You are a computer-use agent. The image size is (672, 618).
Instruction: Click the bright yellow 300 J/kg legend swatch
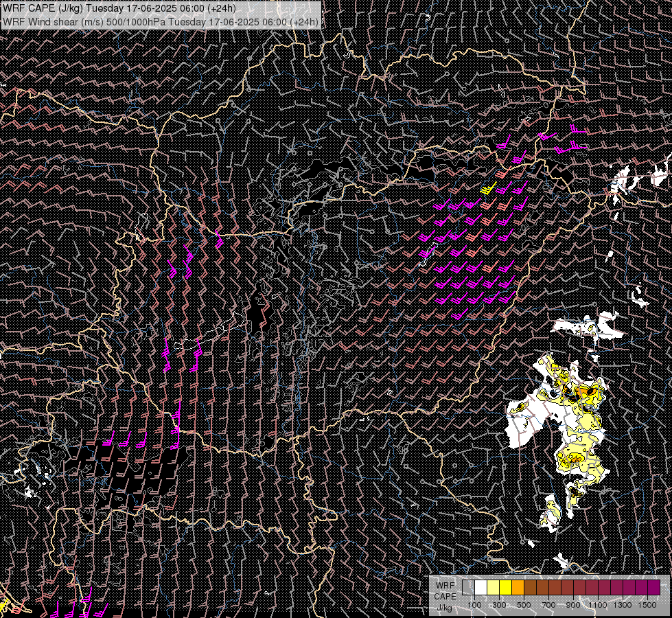[x=506, y=588]
